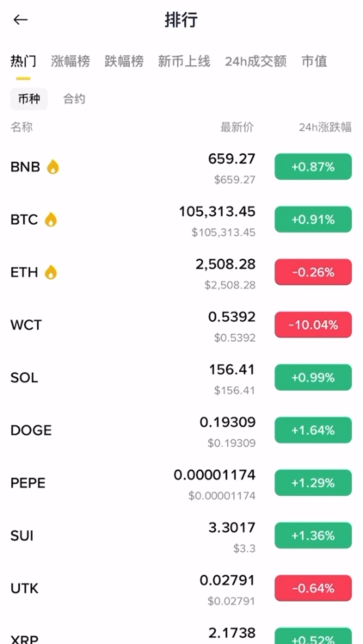Screen dimensions: 363x644
Task: Open the 新币上线 tab
Action: 184,61
